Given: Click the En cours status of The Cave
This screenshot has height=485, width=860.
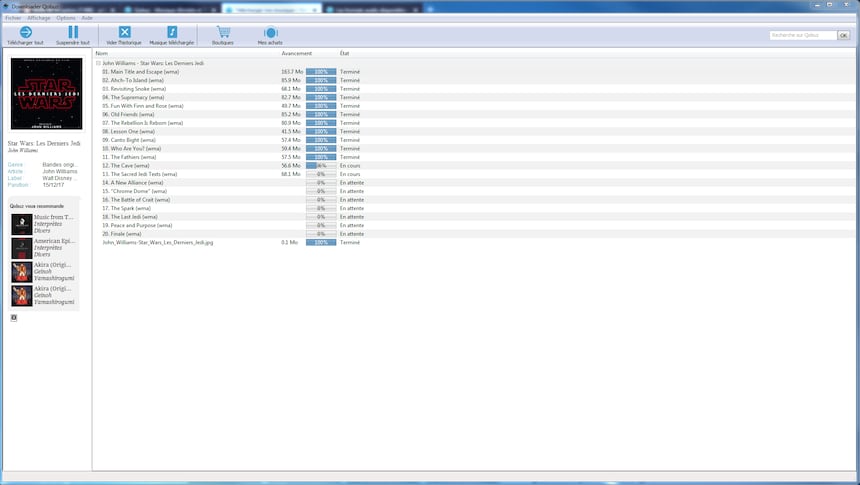Looking at the screenshot, I should (350, 166).
